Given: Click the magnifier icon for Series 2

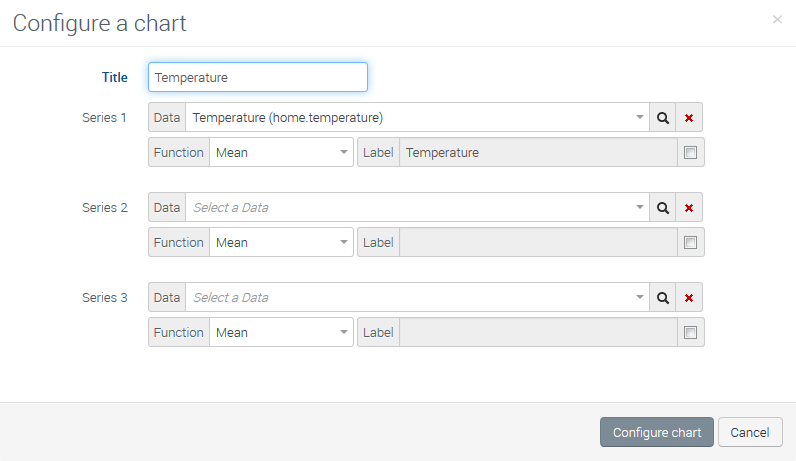Looking at the screenshot, I should [x=662, y=208].
